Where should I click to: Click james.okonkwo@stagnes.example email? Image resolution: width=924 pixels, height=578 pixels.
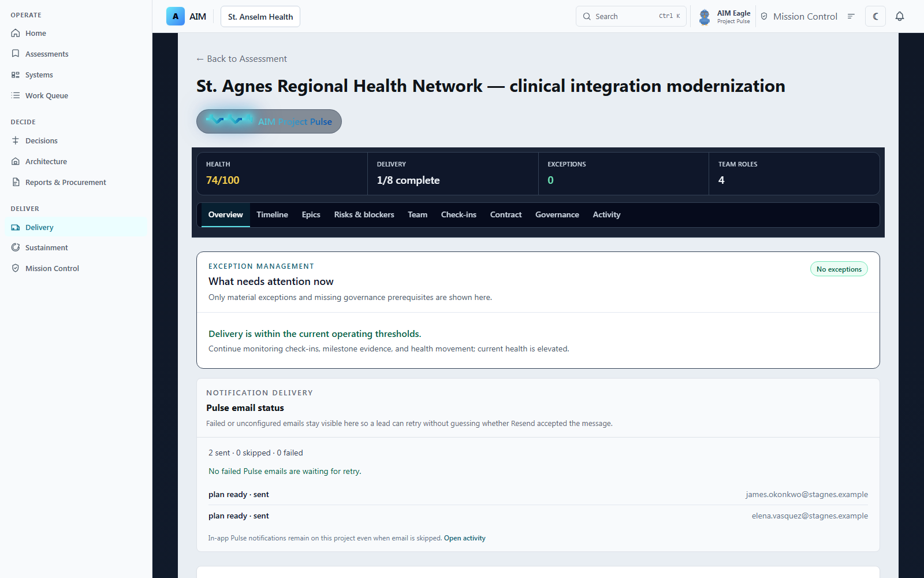(807, 494)
